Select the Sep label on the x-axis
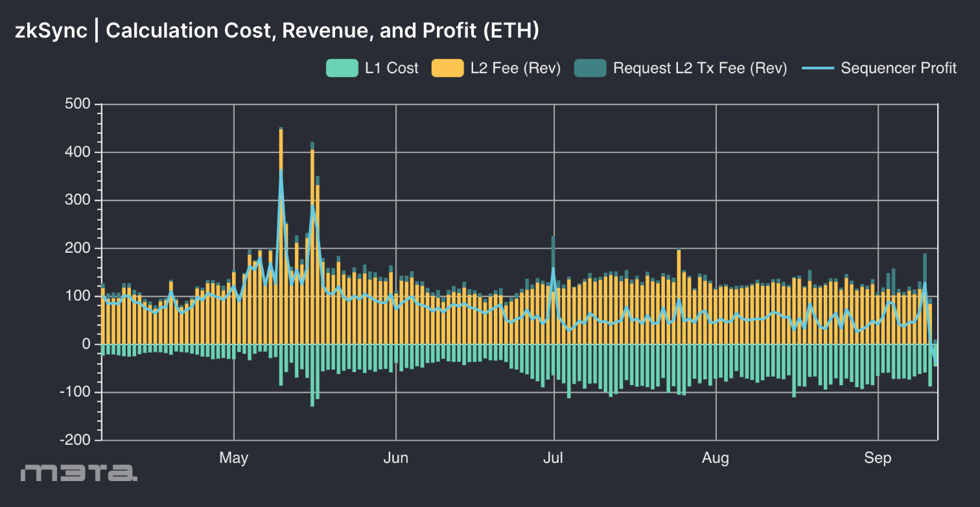Screen dimensions: 980x507 click(x=878, y=458)
